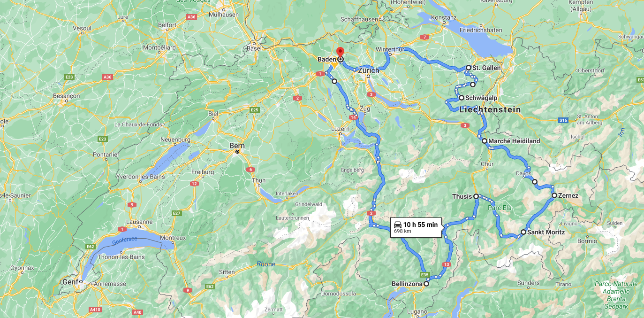This screenshot has height=318, width=644.
Task: Click the red Baden destination pin
Action: click(341, 52)
